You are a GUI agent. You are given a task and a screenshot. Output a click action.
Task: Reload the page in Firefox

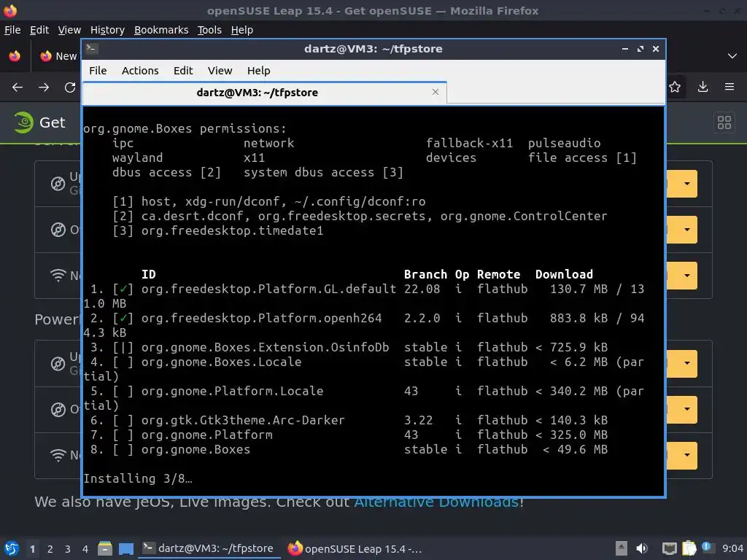tap(70, 87)
